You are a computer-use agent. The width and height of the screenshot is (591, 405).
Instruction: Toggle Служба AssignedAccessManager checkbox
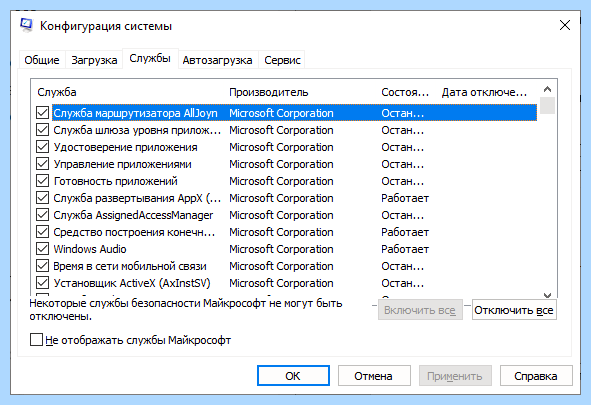click(42, 214)
